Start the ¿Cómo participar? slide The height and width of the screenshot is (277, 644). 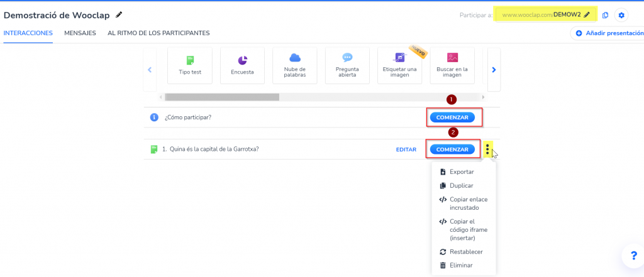pos(452,117)
